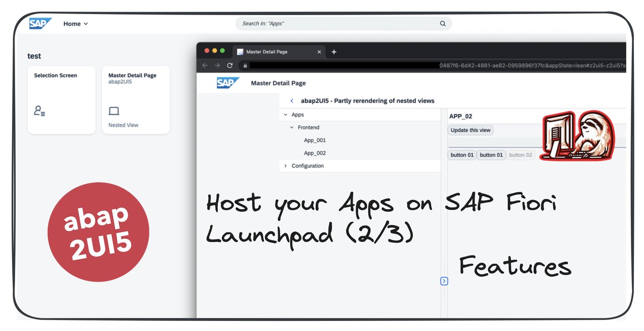Click the back arrow beside abap2UI5 heading

click(292, 101)
